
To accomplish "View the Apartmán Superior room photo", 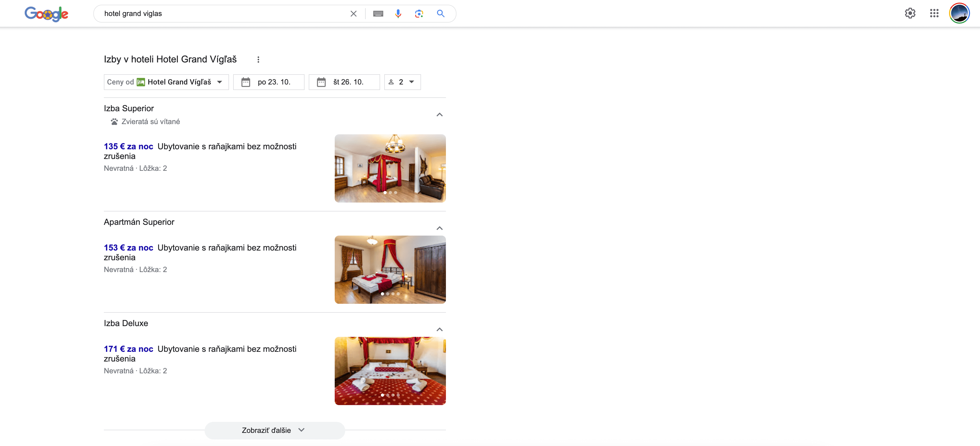I will tap(390, 269).
